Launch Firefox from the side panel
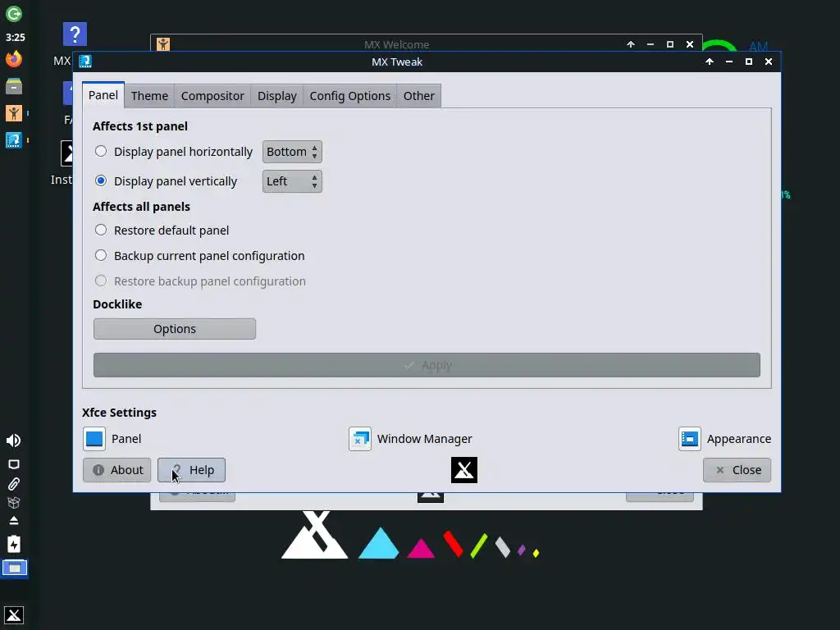The height and width of the screenshot is (630, 840). pos(14,58)
